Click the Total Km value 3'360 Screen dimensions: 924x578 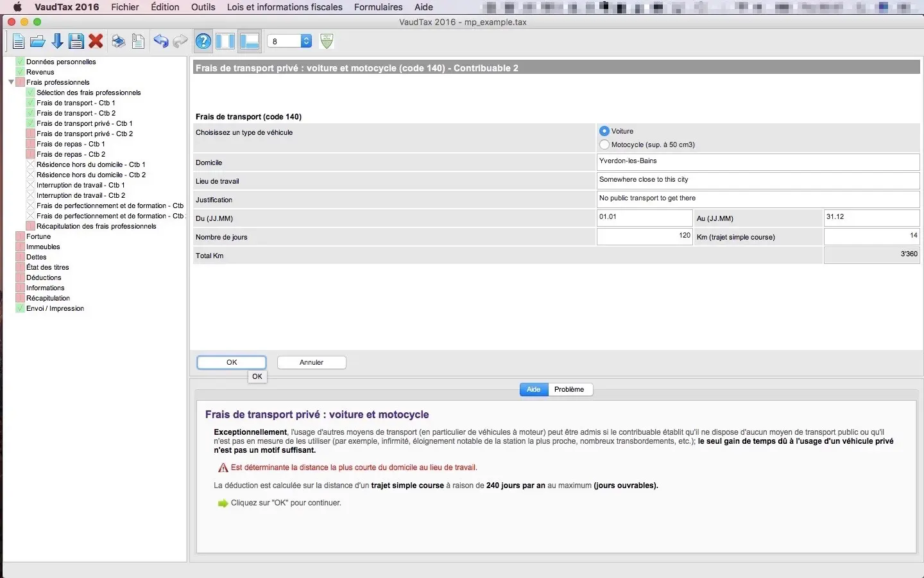871,255
